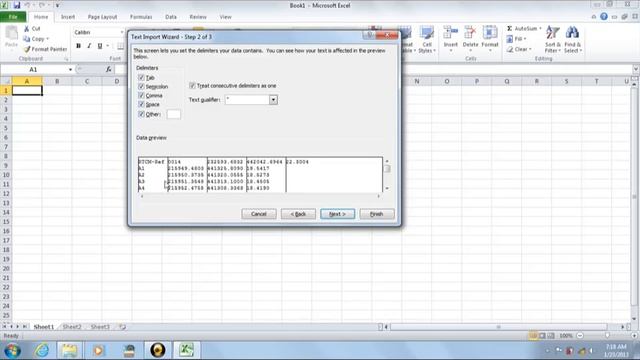Open Cell Styles gallery
This screenshot has height=360, width=640.
(427, 39)
